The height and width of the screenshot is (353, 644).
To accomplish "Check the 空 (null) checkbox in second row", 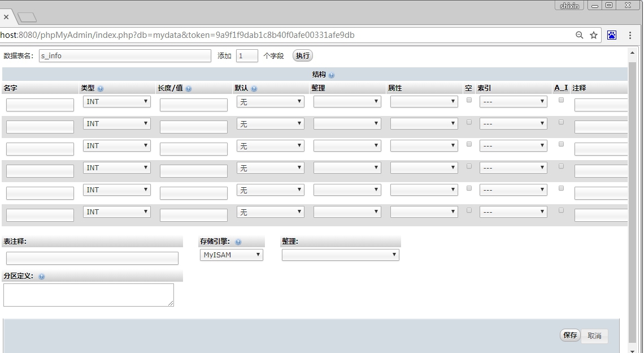I will 469,122.
